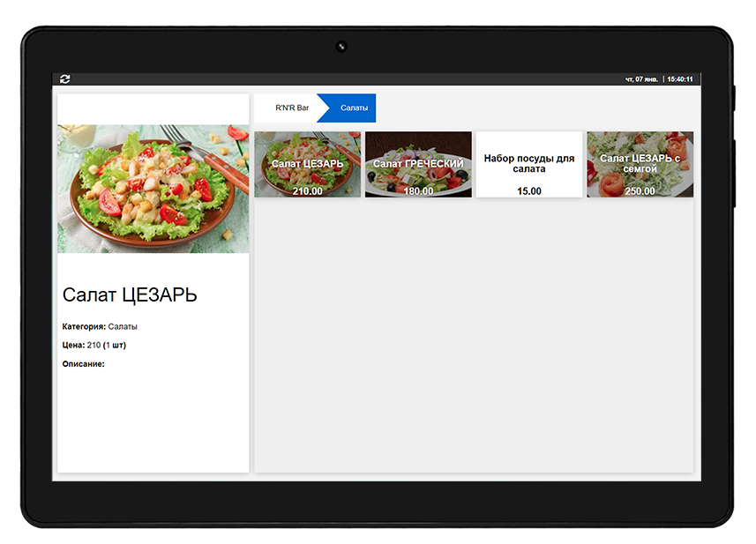Viewport: 756px width, 544px height.
Task: Click the date чт, 07 янв.
Action: click(641, 79)
